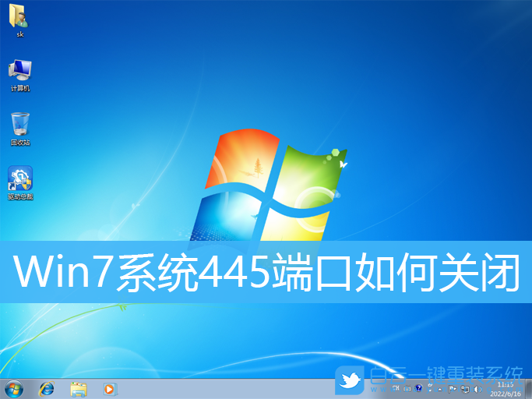Launch Windows Media Player from the taskbar

point(110,389)
